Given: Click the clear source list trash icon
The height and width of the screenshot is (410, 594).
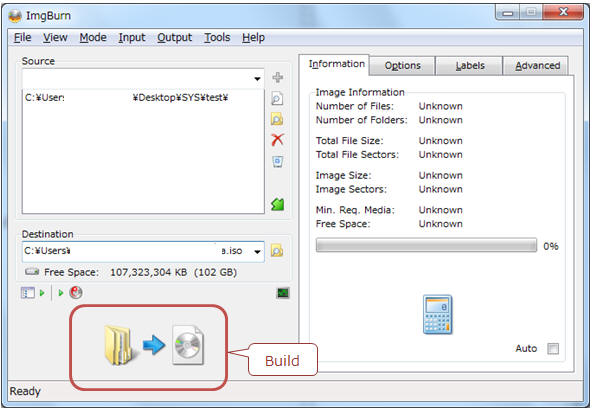Looking at the screenshot, I should [278, 161].
